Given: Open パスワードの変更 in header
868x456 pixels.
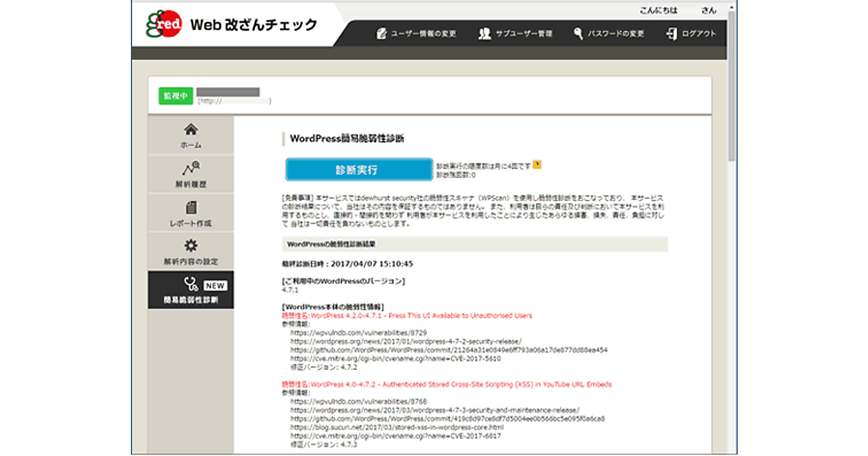Looking at the screenshot, I should (x=609, y=34).
